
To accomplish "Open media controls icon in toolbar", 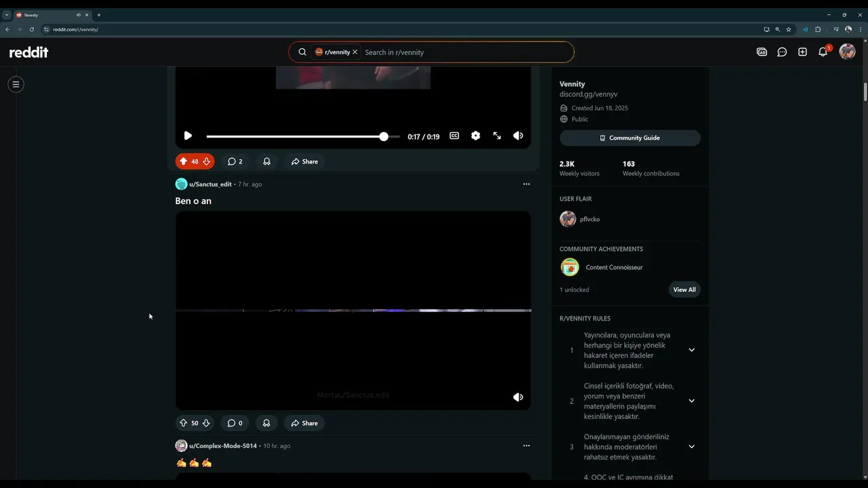I will pos(836,29).
